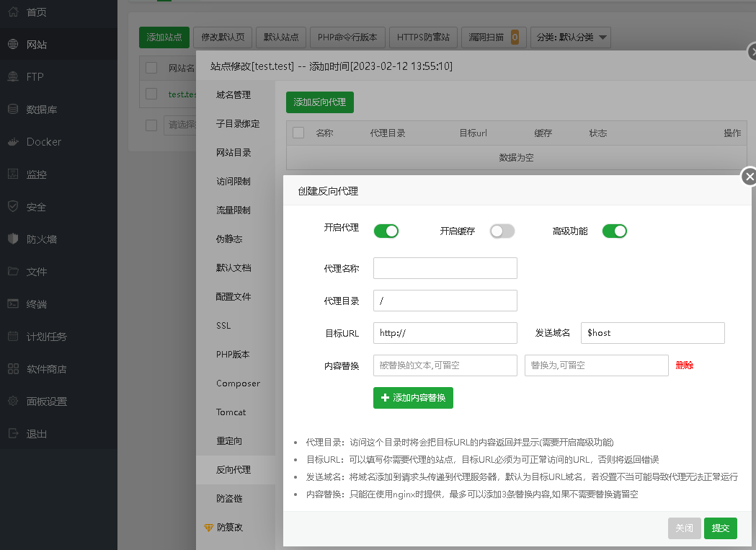Focus the 代理名称 input field
The width and height of the screenshot is (756, 550).
pos(445,268)
